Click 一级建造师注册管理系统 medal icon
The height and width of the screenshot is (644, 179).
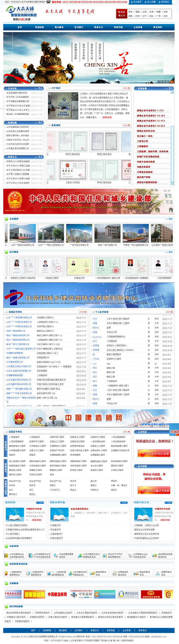[x=6, y=573]
